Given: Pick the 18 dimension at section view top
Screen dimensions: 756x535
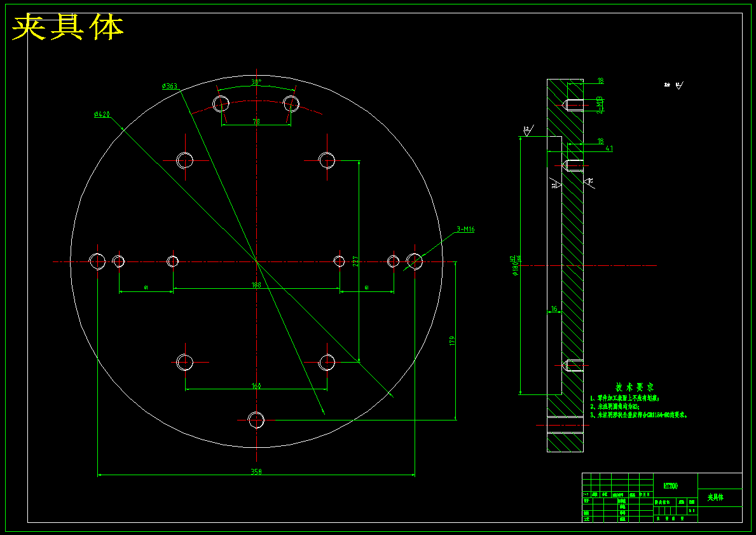Looking at the screenshot, I should coord(600,81).
